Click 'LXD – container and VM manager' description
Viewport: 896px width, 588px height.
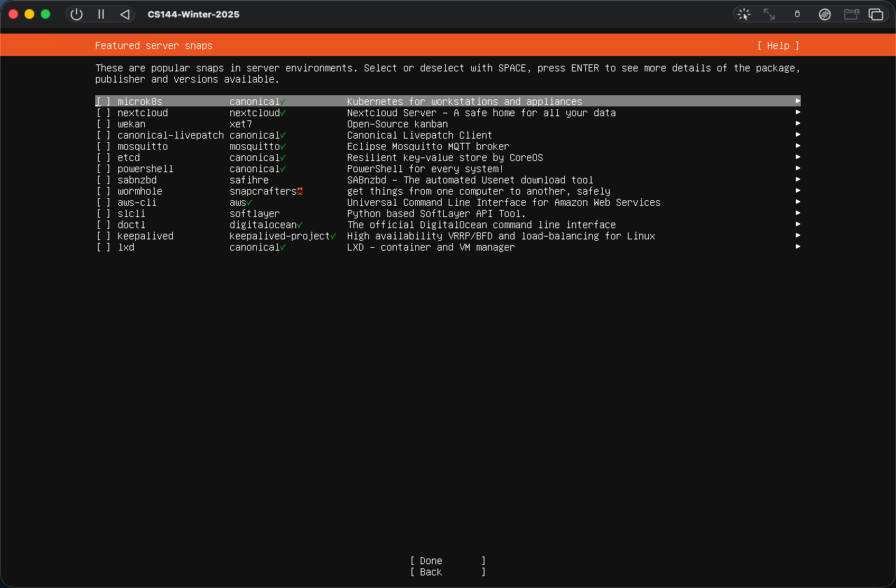431,247
